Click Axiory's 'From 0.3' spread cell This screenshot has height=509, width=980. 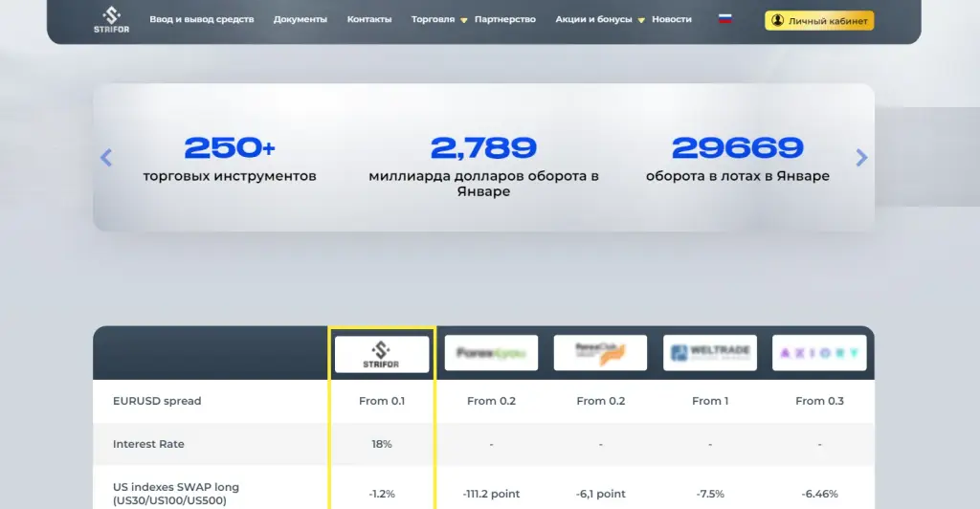pyautogui.click(x=819, y=401)
